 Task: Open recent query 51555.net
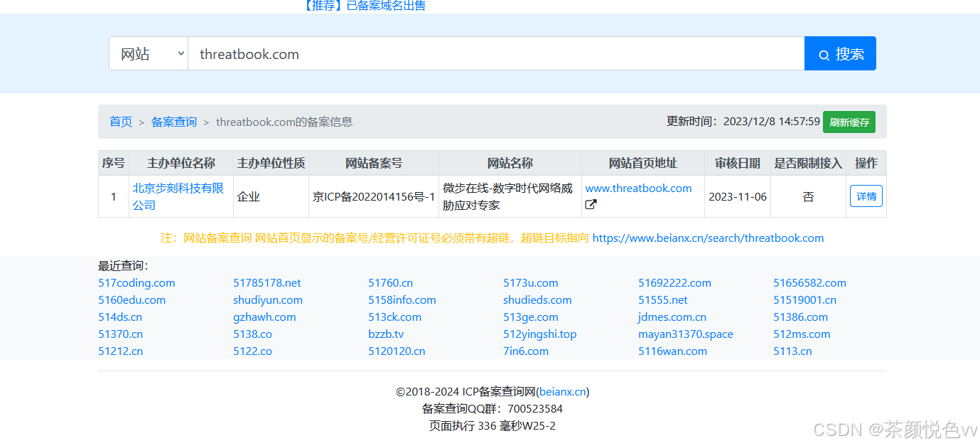[663, 300]
